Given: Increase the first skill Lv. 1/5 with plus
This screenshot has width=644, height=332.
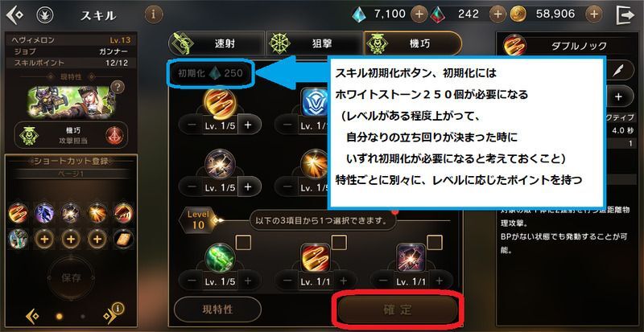Looking at the screenshot, I should click(248, 125).
